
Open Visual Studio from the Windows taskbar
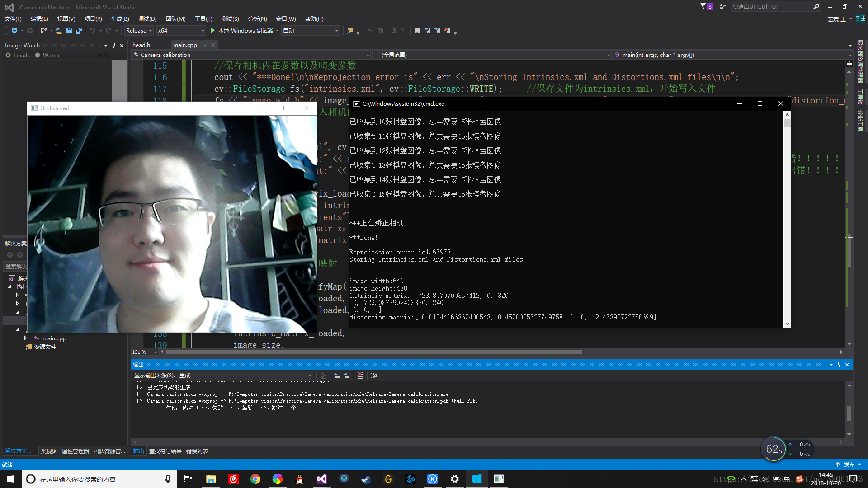pos(321,479)
